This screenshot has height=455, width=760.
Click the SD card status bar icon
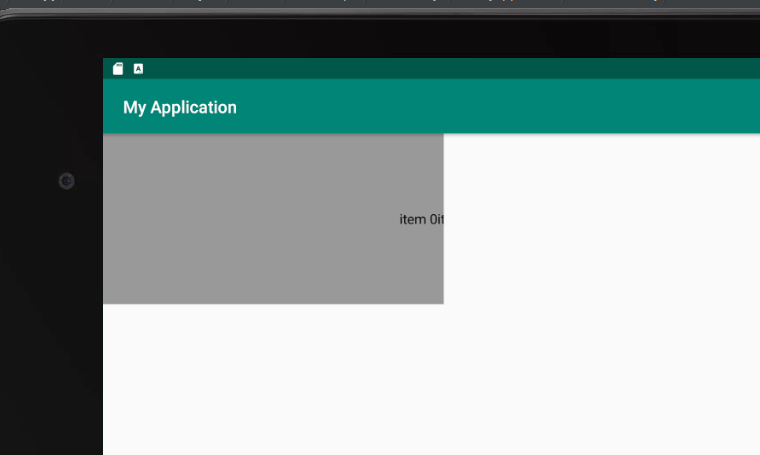118,69
